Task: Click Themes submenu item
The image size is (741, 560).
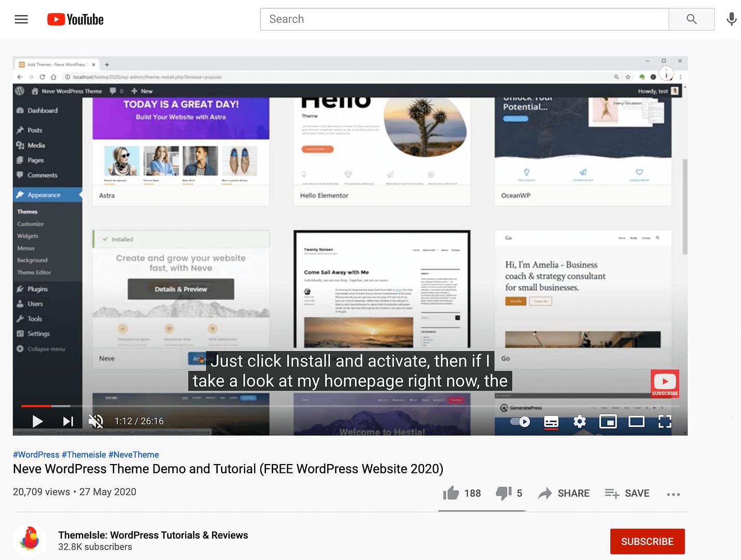Action: pos(27,212)
